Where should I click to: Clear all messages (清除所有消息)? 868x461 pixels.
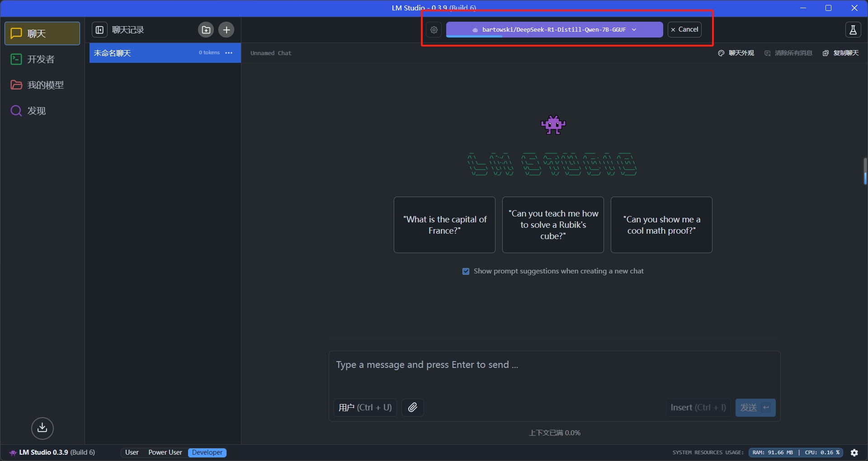[x=788, y=53]
